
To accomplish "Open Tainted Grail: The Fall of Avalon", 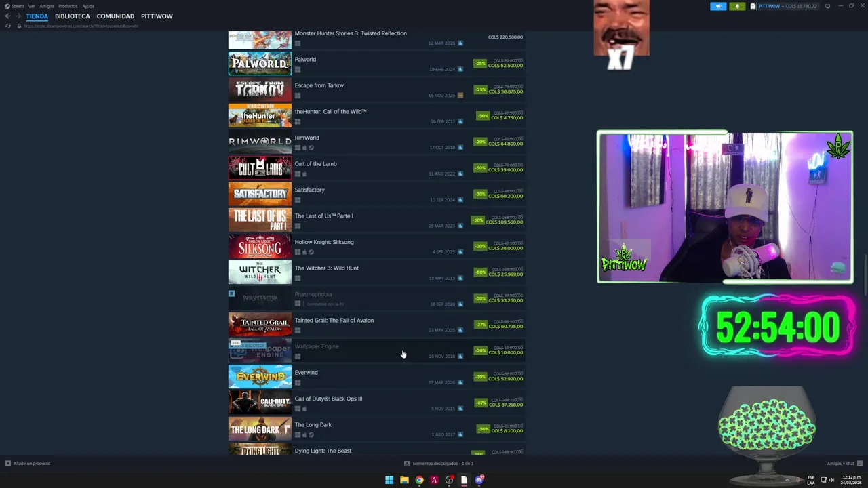I will point(377,325).
